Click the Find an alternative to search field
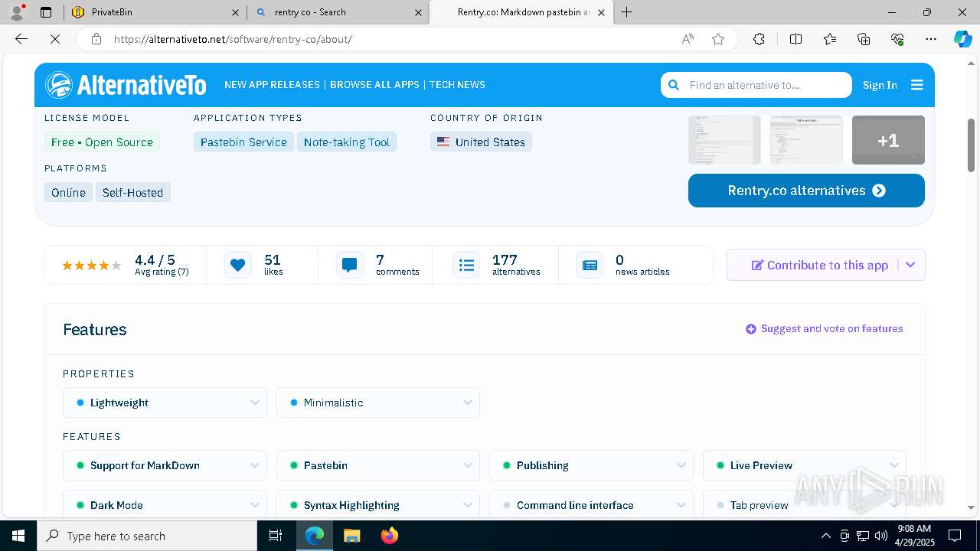 (756, 85)
